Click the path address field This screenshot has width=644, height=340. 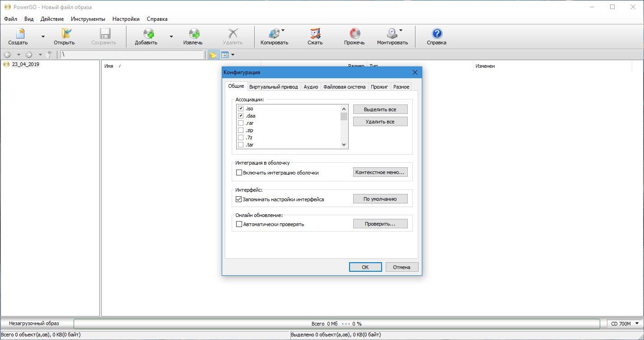[x=132, y=55]
